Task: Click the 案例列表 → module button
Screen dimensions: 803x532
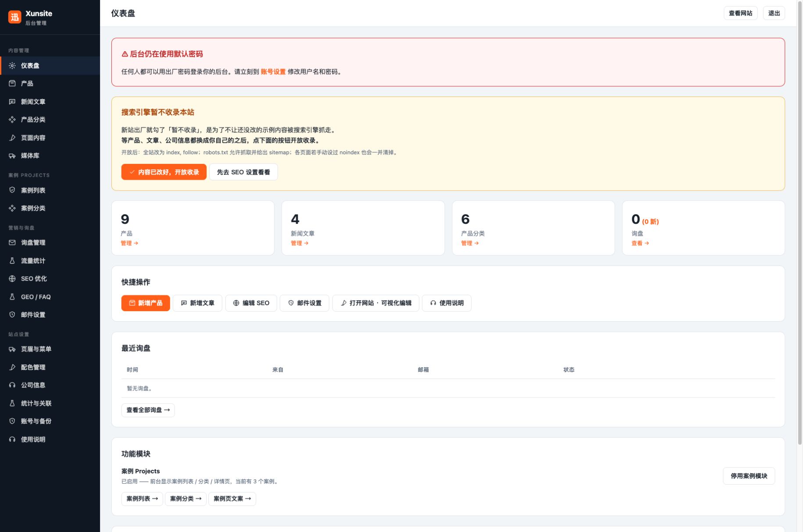Action: [x=142, y=499]
